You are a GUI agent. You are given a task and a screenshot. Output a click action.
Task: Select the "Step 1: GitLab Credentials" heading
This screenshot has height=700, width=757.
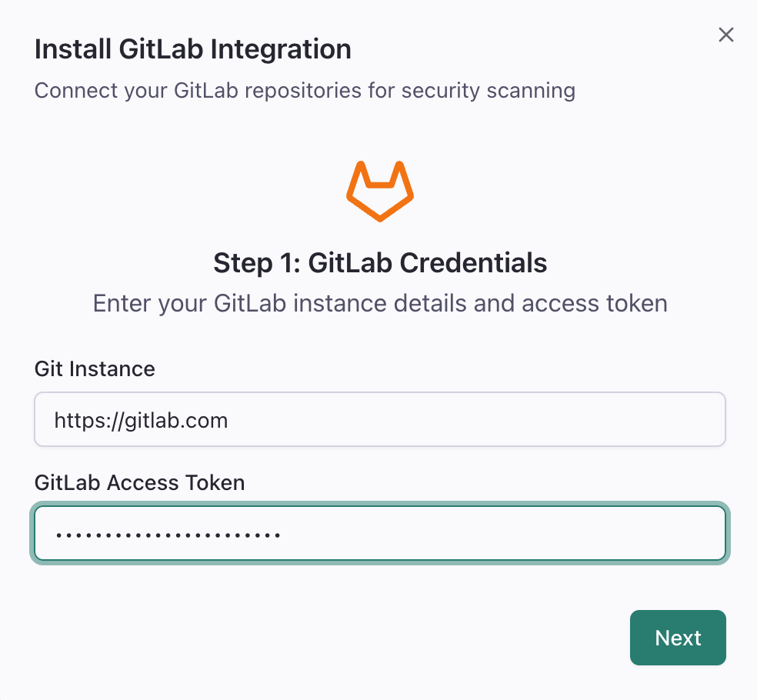(380, 263)
